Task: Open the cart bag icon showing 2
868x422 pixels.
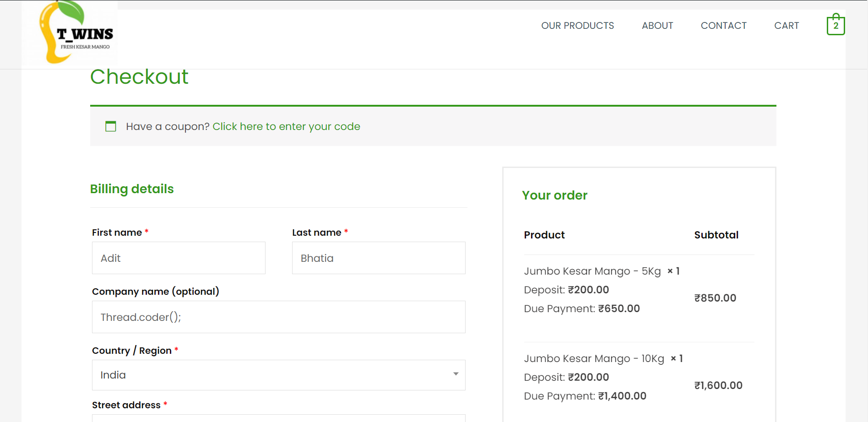Action: pos(835,25)
